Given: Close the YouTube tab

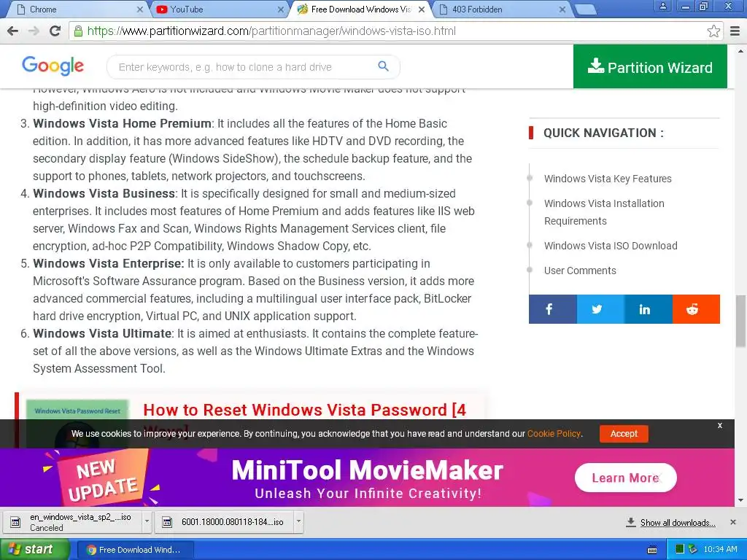Looking at the screenshot, I should point(281,9).
